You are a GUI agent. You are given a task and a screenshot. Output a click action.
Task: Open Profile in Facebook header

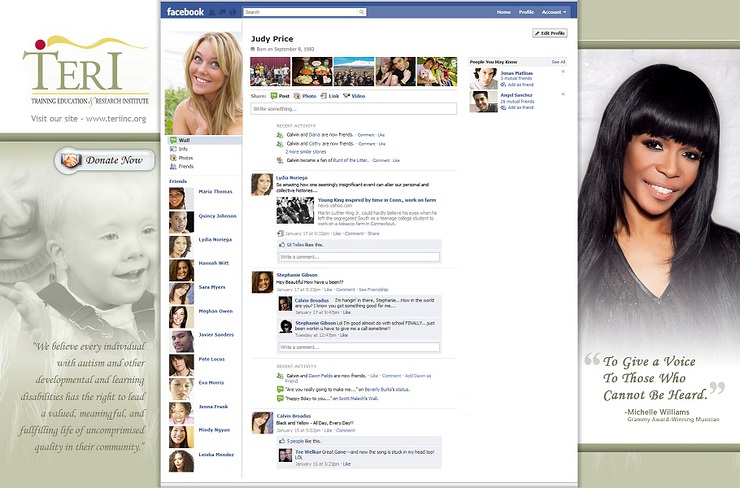526,12
